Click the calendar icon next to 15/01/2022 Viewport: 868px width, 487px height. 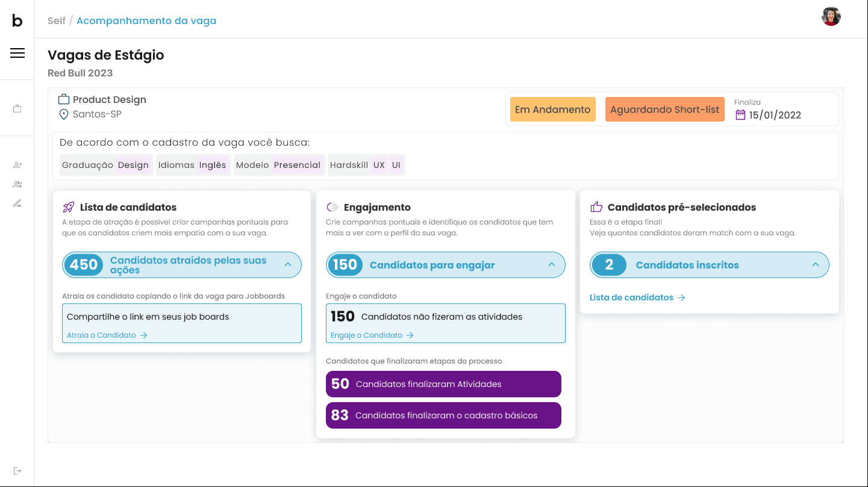click(740, 115)
